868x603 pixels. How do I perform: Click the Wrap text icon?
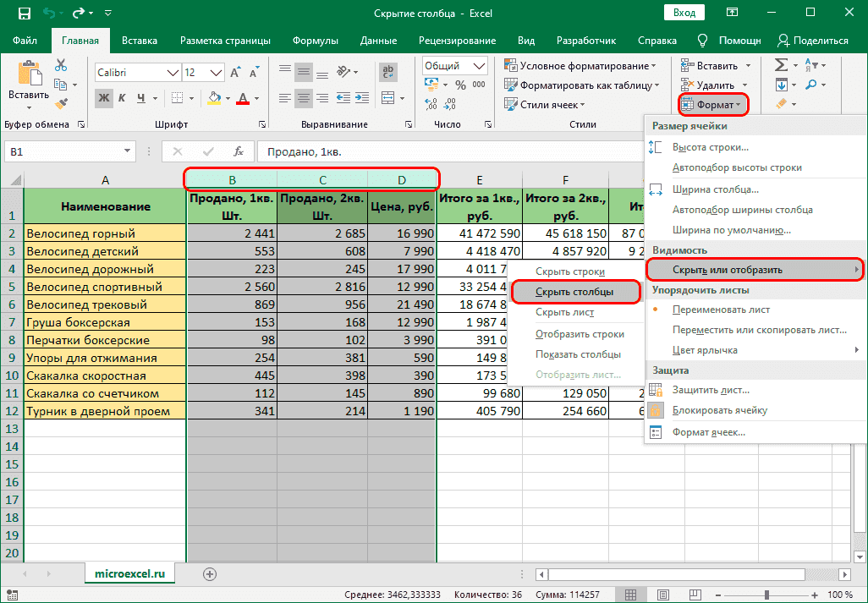click(389, 71)
